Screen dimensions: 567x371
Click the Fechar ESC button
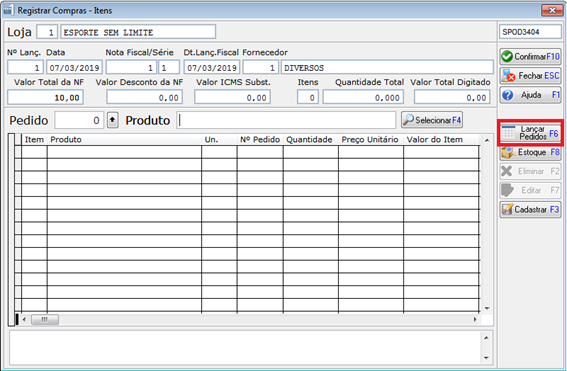click(530, 76)
